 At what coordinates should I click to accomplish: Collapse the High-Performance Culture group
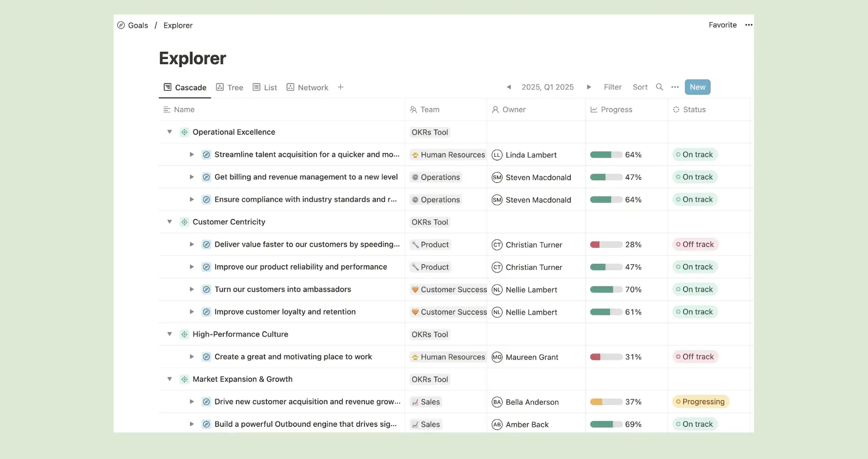pos(169,334)
